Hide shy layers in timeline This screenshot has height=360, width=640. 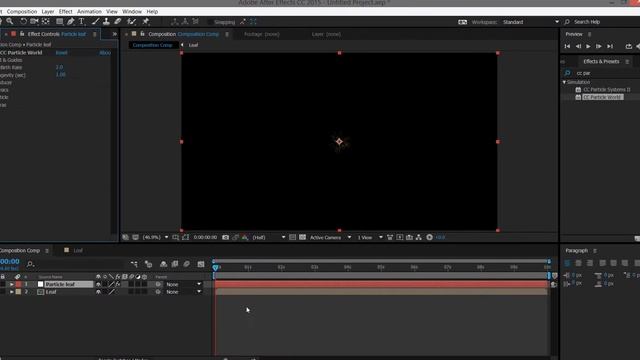tap(163, 264)
